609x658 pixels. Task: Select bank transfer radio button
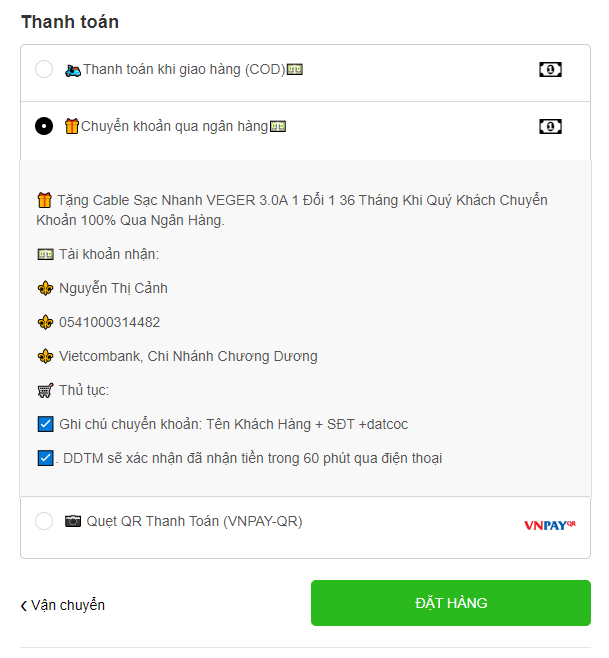44,126
